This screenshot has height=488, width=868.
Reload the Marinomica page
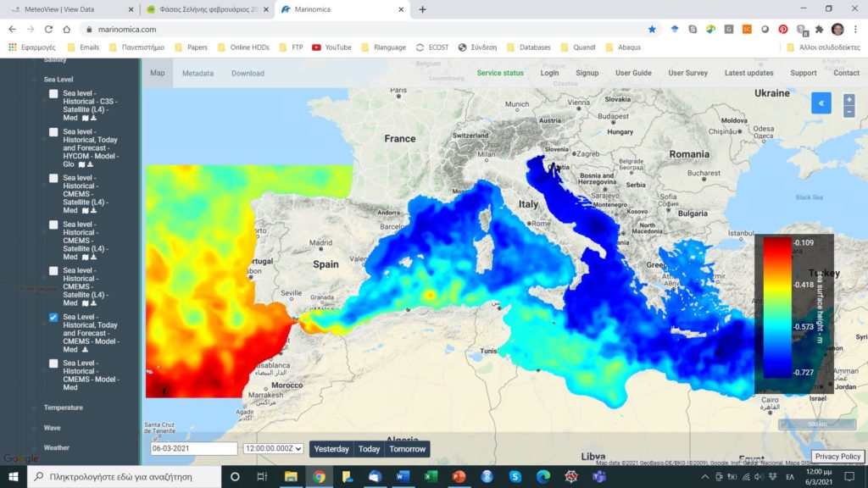[x=48, y=30]
